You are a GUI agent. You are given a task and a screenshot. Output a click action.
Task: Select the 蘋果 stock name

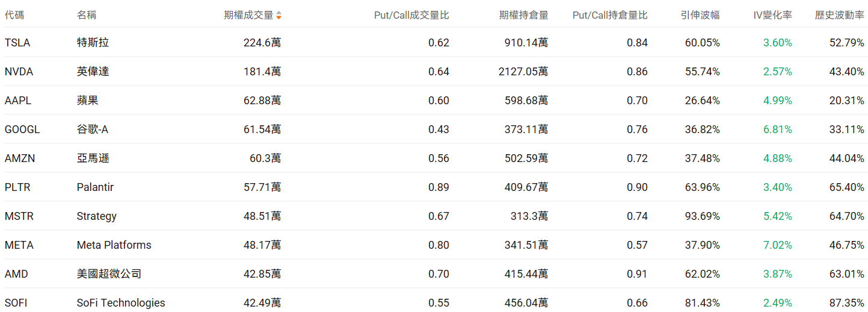pos(88,101)
